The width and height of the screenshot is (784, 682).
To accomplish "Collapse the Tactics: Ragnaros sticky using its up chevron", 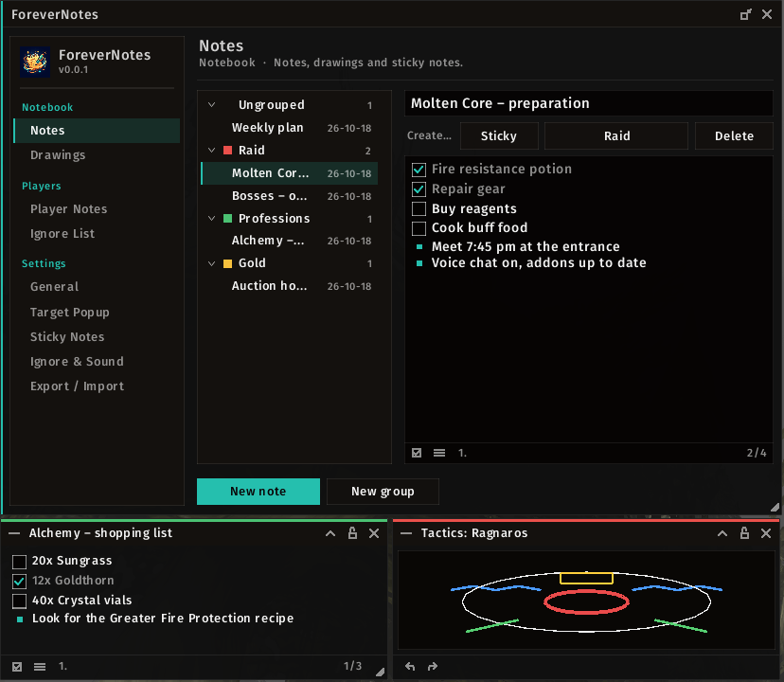I will (722, 533).
